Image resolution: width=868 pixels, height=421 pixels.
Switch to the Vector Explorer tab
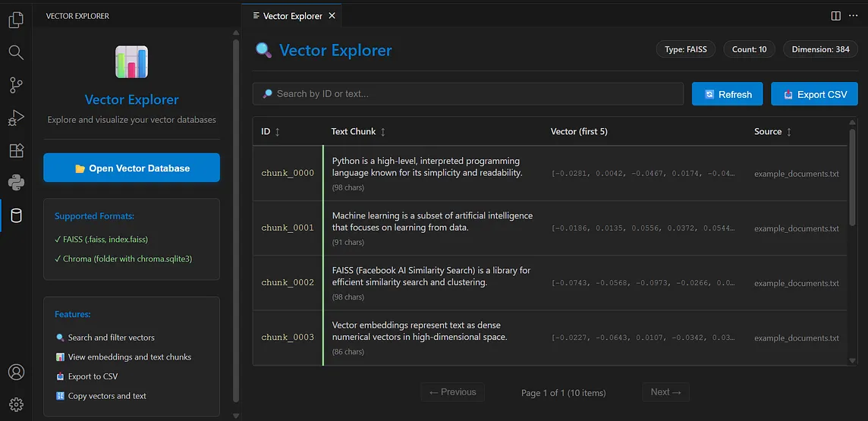[x=292, y=16]
